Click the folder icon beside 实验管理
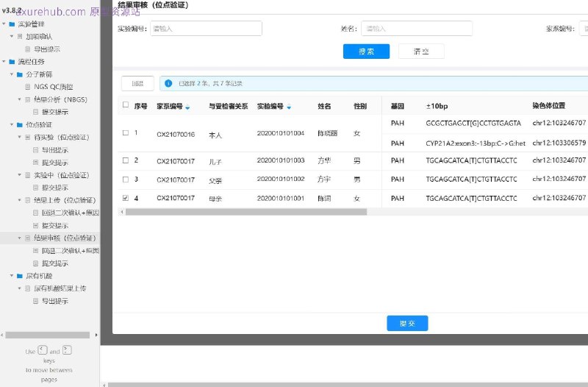This screenshot has height=387, width=588. 12,24
